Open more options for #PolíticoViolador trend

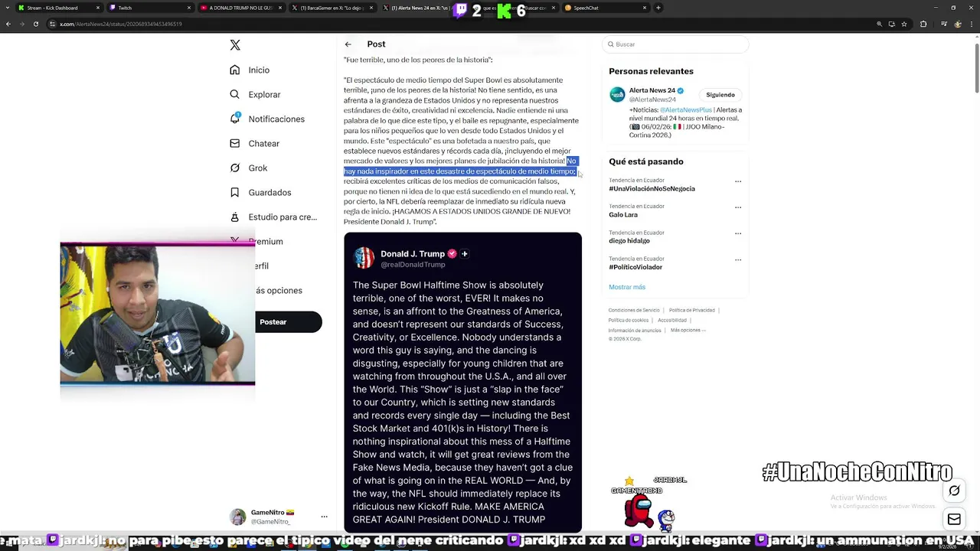click(x=738, y=259)
